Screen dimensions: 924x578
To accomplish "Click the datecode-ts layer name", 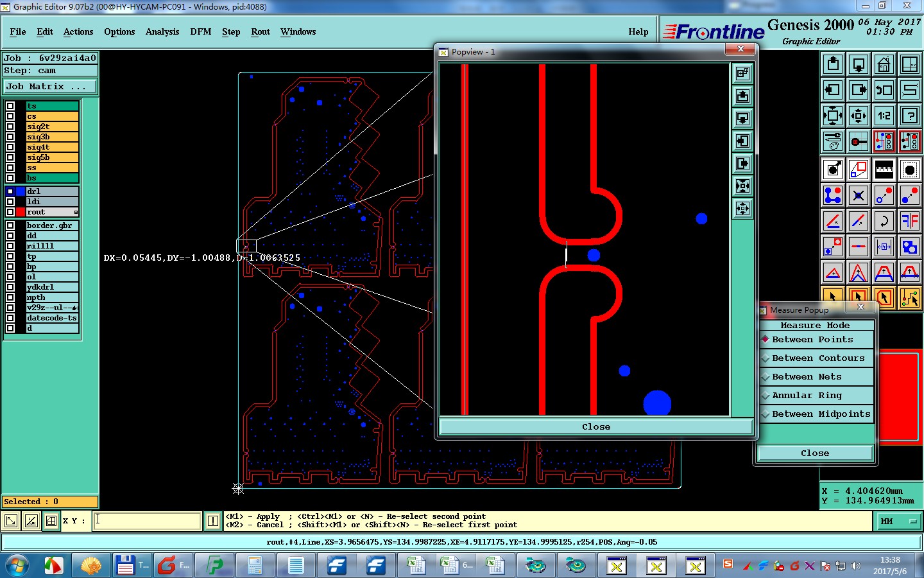I will pyautogui.click(x=51, y=318).
